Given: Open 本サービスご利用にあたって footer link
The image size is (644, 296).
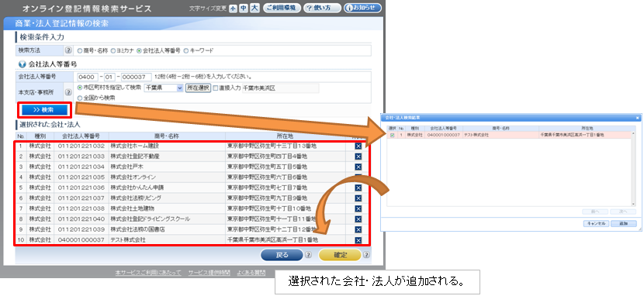Looking at the screenshot, I should coord(148,273).
